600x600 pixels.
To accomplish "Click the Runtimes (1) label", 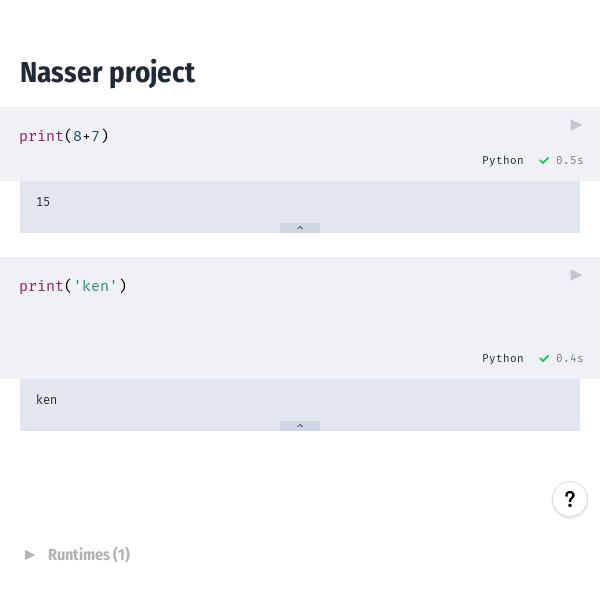I will click(x=89, y=554).
